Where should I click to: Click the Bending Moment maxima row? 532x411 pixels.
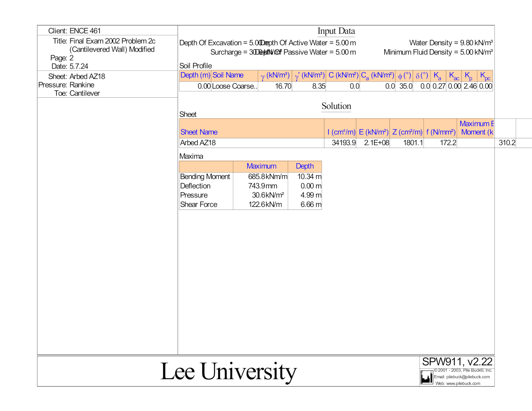click(205, 177)
